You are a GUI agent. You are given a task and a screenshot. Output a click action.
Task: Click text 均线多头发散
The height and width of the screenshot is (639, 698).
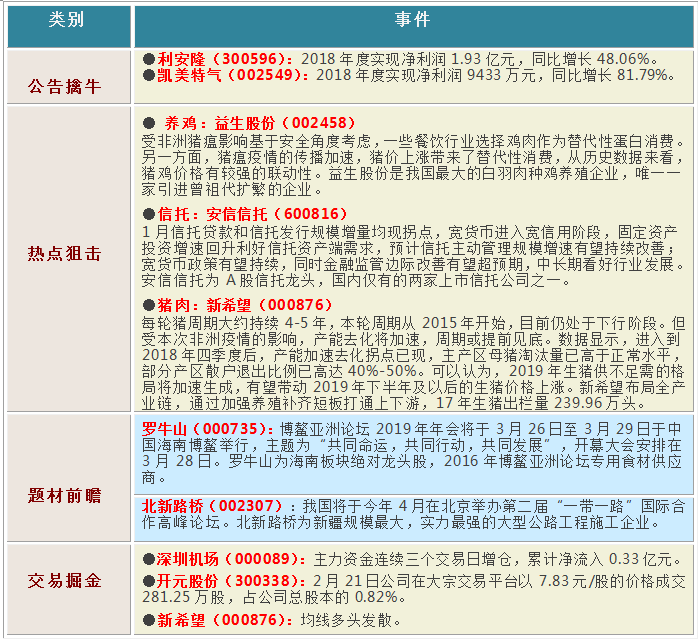[x=346, y=619]
